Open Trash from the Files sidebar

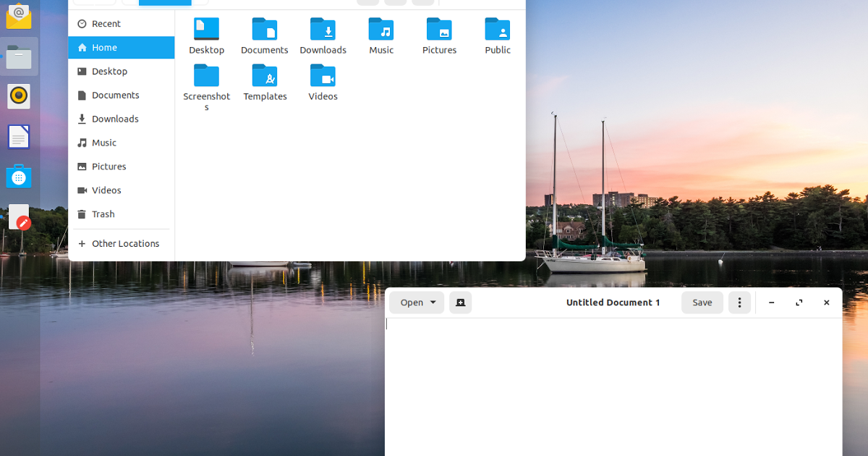coord(103,214)
